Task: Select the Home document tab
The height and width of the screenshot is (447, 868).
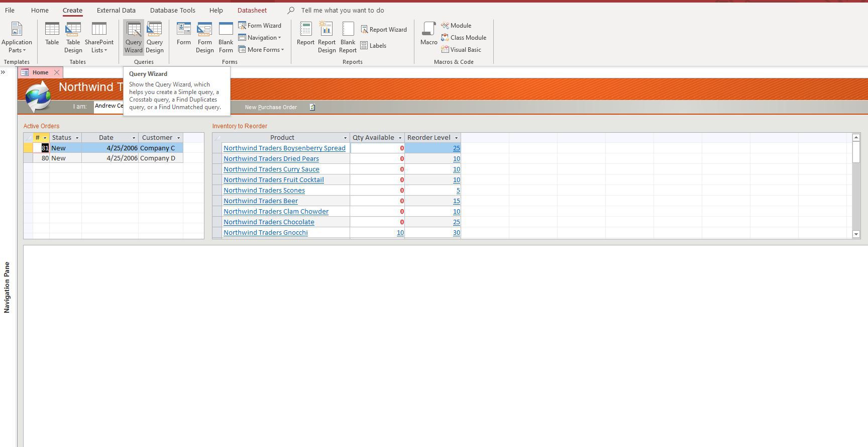Action: [40, 72]
